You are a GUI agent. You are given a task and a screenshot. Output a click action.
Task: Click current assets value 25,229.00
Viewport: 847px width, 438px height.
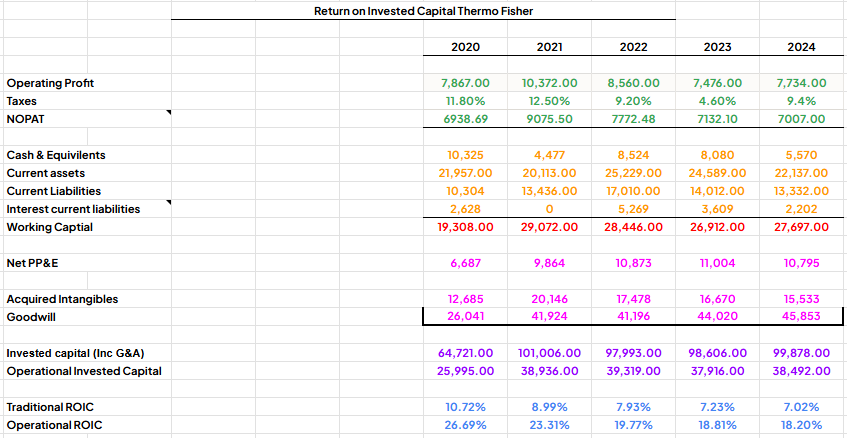pyautogui.click(x=634, y=173)
